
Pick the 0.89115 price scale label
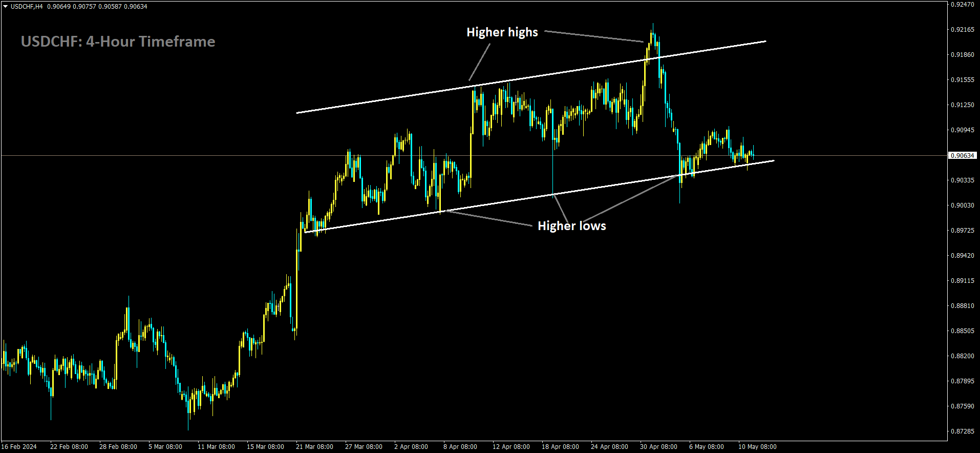point(962,281)
